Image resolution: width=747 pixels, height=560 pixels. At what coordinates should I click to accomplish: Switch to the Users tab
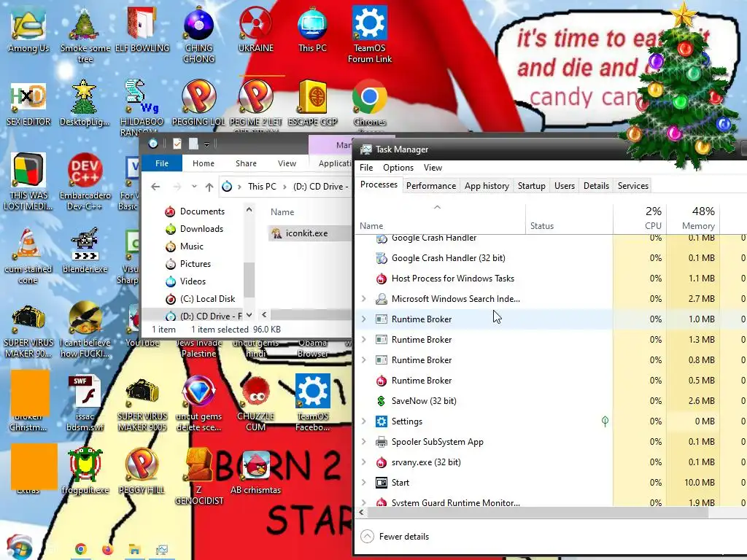pyautogui.click(x=565, y=186)
